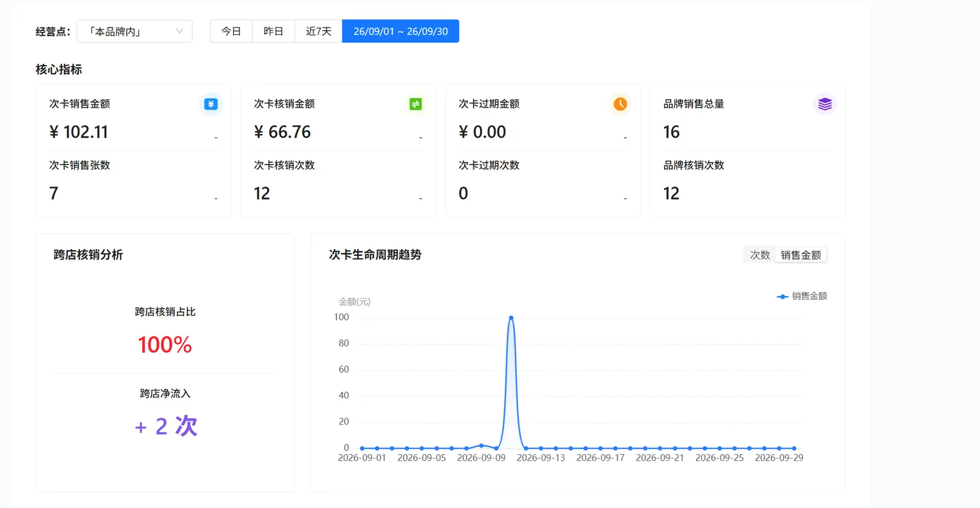Click the 2026-09-13 axis label
The width and height of the screenshot is (980, 508).
click(541, 458)
